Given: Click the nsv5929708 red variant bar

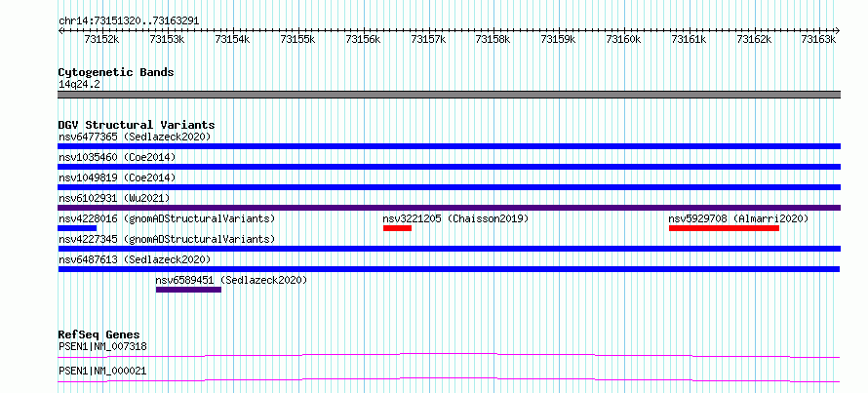Looking at the screenshot, I should coord(724,228).
